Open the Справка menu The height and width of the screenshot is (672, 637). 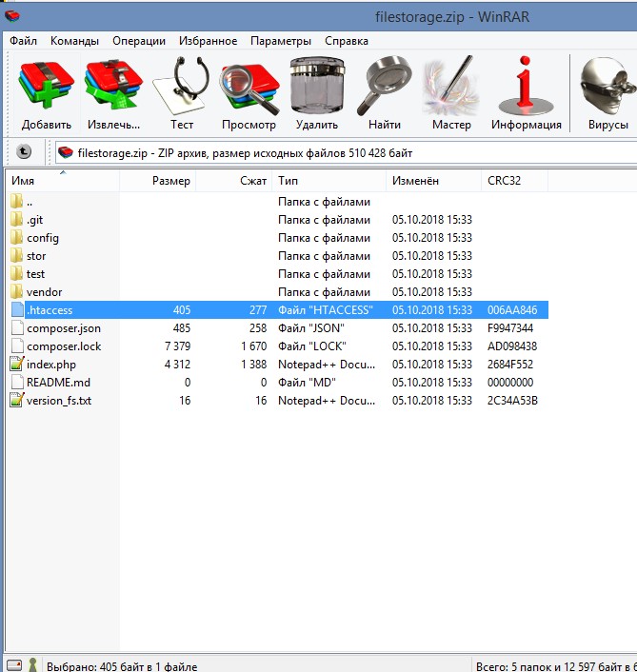[x=347, y=41]
